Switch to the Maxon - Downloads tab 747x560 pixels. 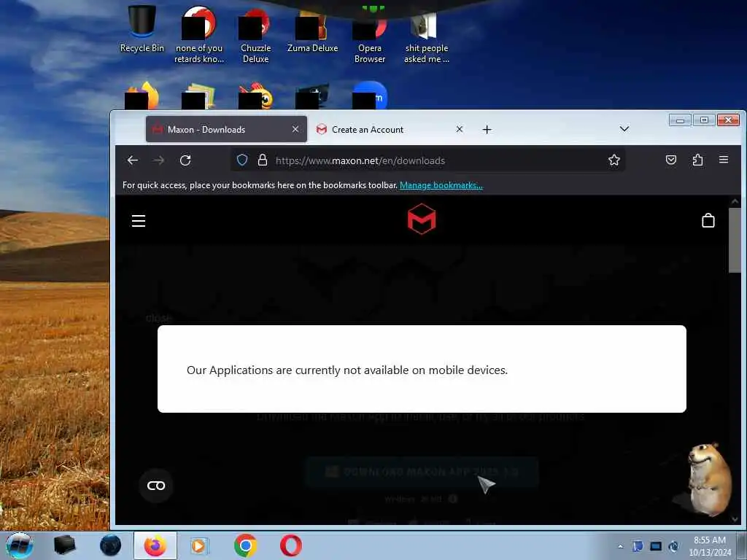point(226,129)
